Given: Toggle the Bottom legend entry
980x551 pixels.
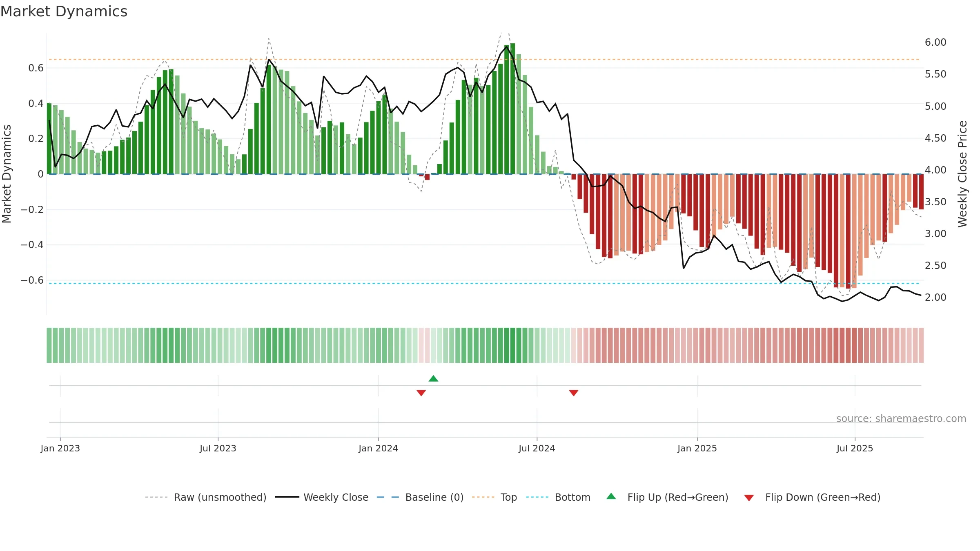Looking at the screenshot, I should coord(558,497).
